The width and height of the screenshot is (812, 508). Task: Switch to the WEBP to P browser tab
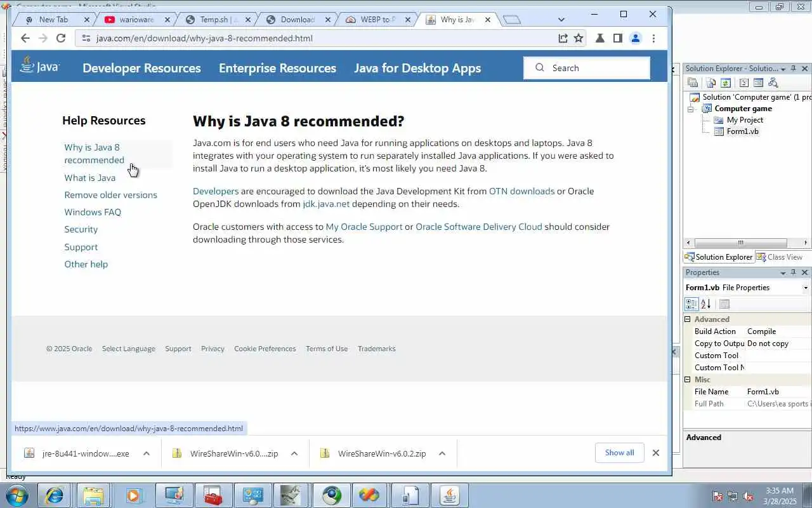click(x=377, y=20)
